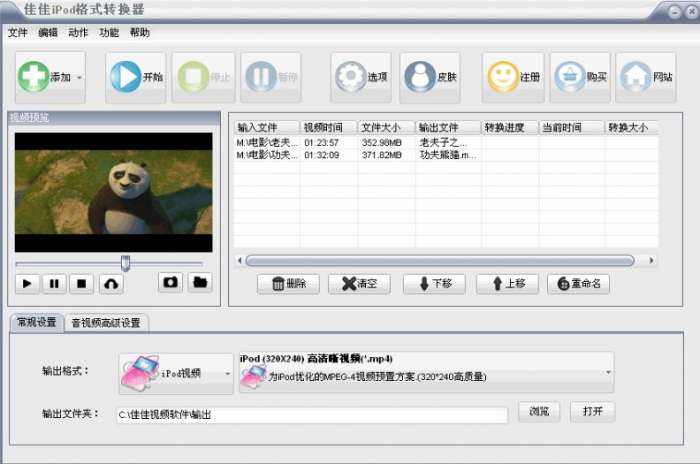Click the 浏览 browse button
This screenshot has width=700, height=464.
(539, 411)
